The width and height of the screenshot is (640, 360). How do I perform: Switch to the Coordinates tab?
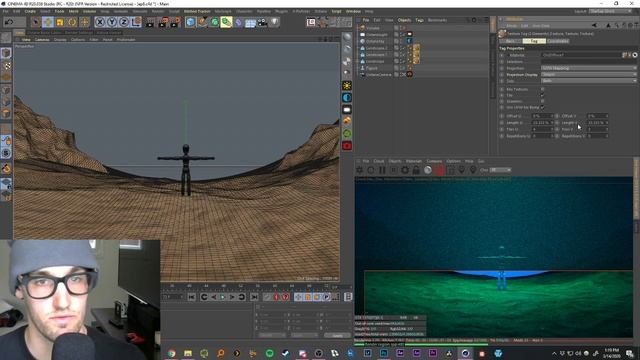(558, 41)
